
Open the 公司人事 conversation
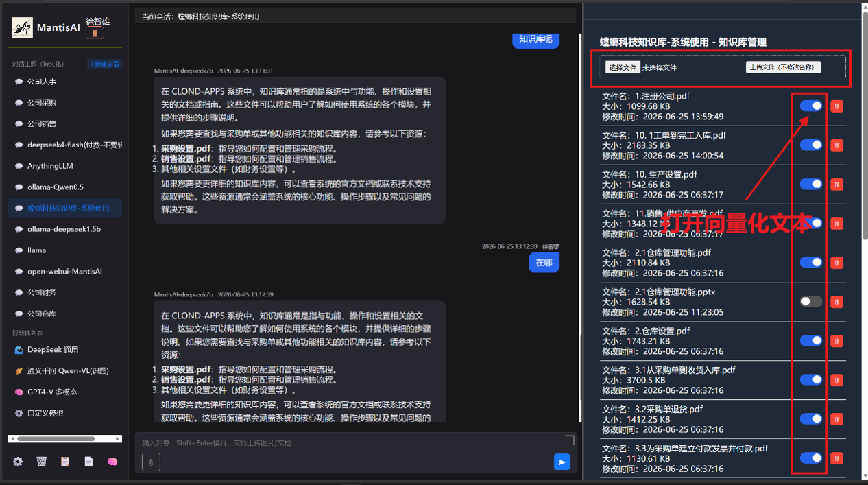[65, 82]
